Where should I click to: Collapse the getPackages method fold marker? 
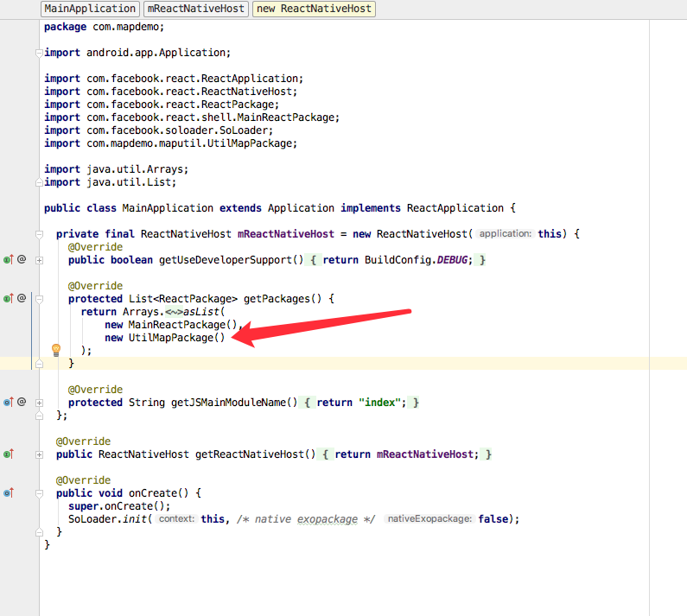click(39, 299)
